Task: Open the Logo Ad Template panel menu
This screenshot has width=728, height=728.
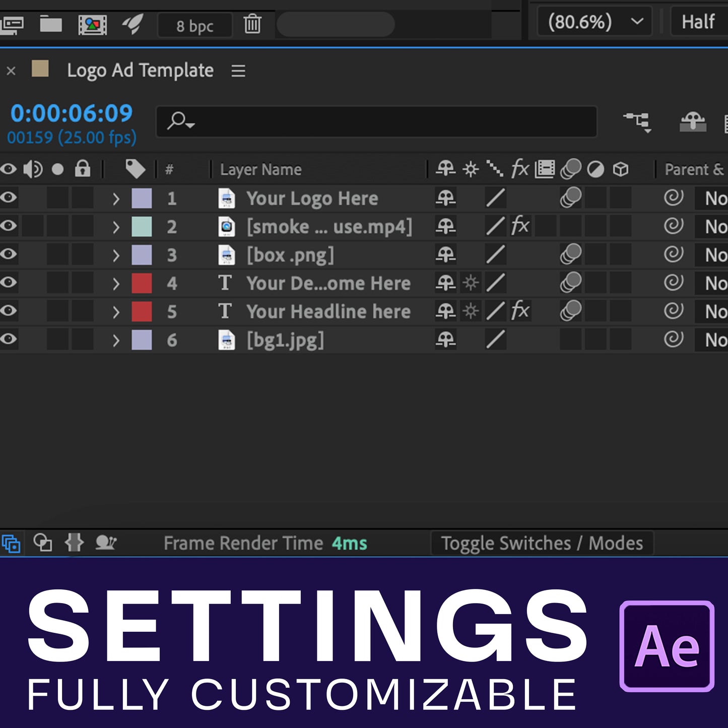Action: (x=238, y=71)
